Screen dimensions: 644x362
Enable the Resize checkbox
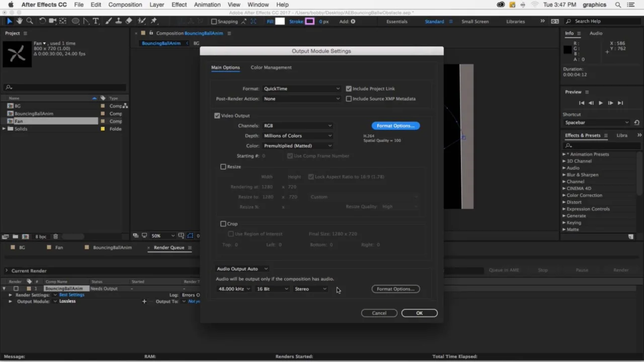[x=223, y=166]
